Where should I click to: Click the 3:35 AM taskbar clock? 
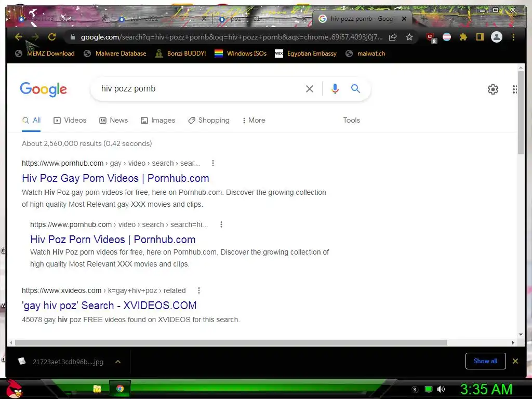click(486, 389)
